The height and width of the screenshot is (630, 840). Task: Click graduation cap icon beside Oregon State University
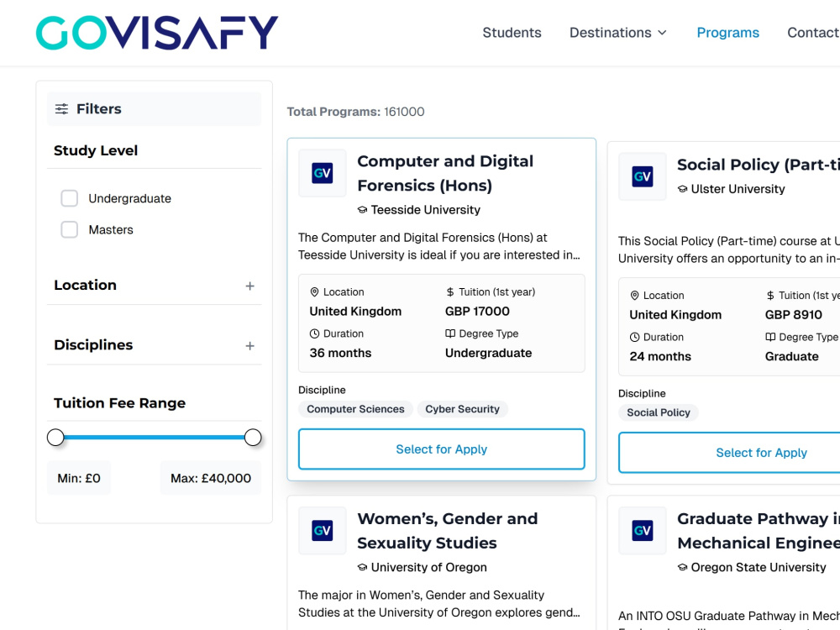pos(682,567)
